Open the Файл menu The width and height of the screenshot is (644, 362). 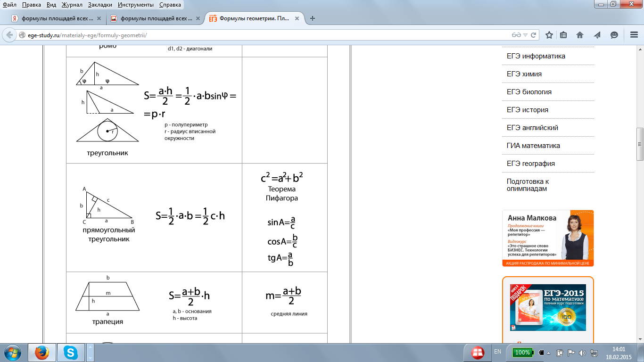click(9, 5)
